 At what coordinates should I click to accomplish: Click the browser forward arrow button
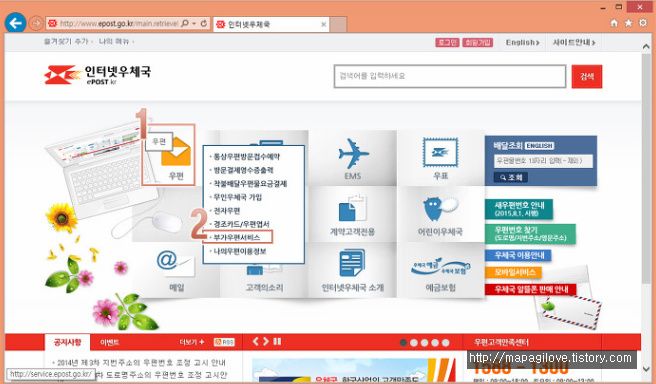pyautogui.click(x=36, y=23)
